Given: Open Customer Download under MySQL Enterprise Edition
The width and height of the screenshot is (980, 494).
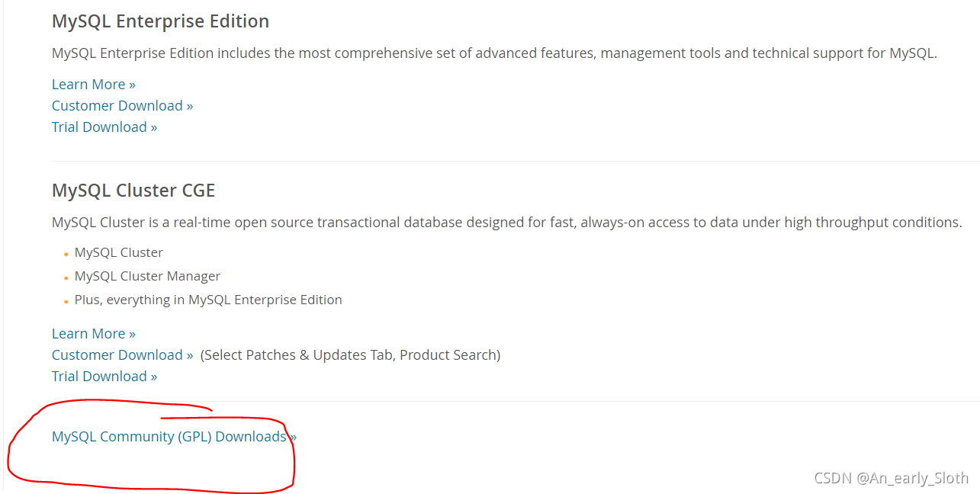Looking at the screenshot, I should coord(122,105).
